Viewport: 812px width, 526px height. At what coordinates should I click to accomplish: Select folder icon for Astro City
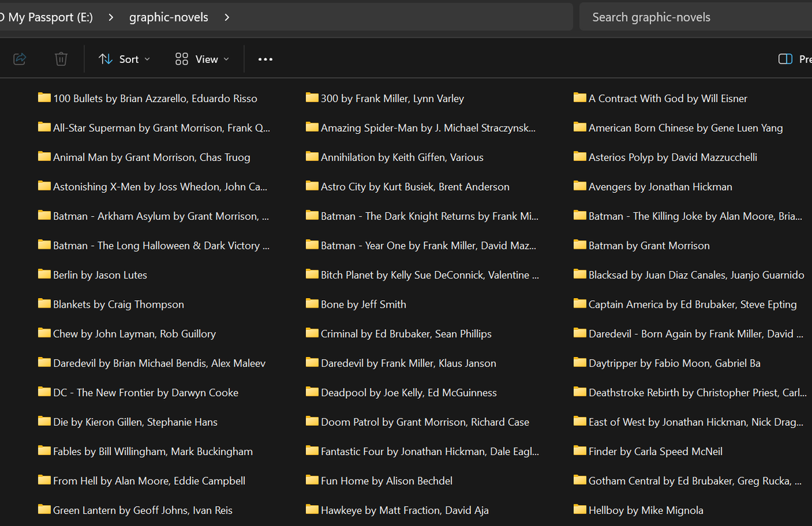312,186
